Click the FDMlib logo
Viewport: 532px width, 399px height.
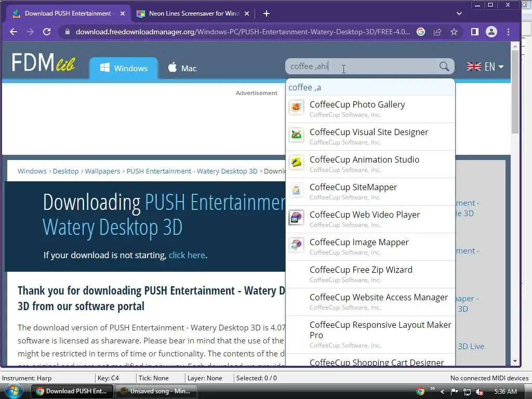(43, 62)
